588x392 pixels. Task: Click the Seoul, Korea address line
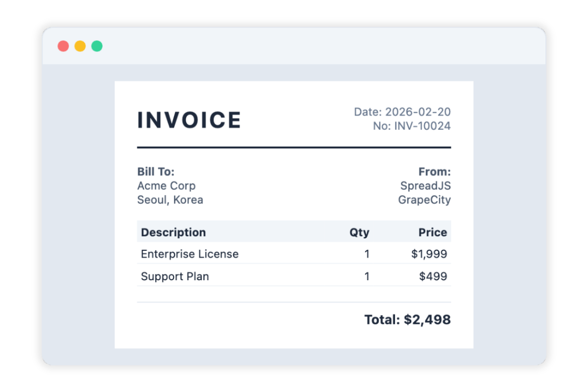pyautogui.click(x=170, y=200)
